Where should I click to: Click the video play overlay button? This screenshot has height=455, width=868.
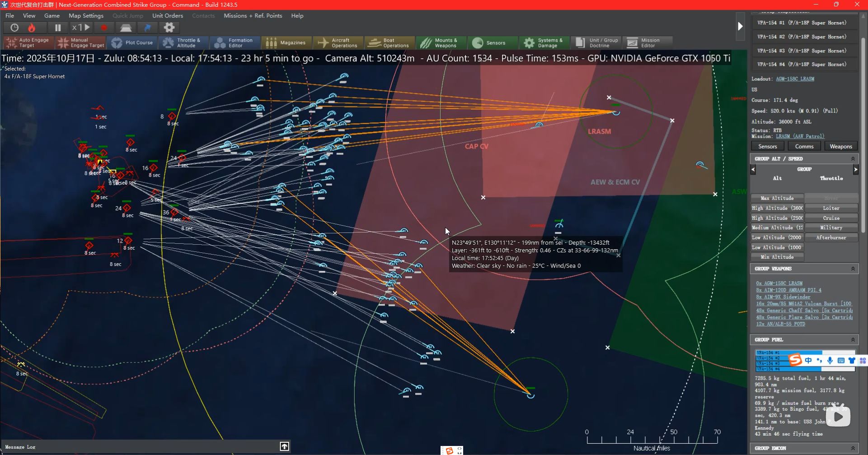[838, 417]
